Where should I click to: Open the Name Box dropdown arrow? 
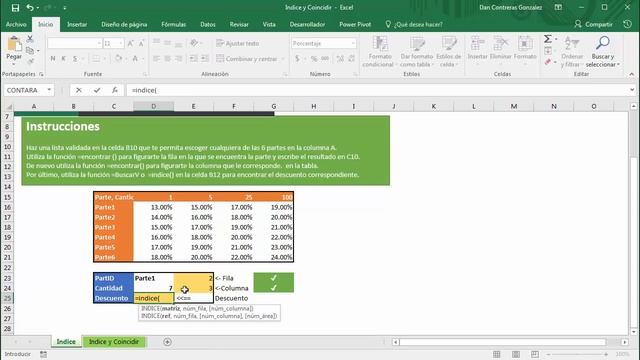pos(49,90)
